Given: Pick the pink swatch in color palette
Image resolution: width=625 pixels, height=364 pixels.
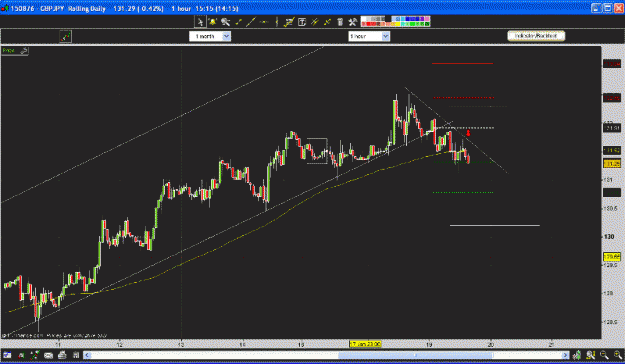Looking at the screenshot, I should tap(427, 19).
